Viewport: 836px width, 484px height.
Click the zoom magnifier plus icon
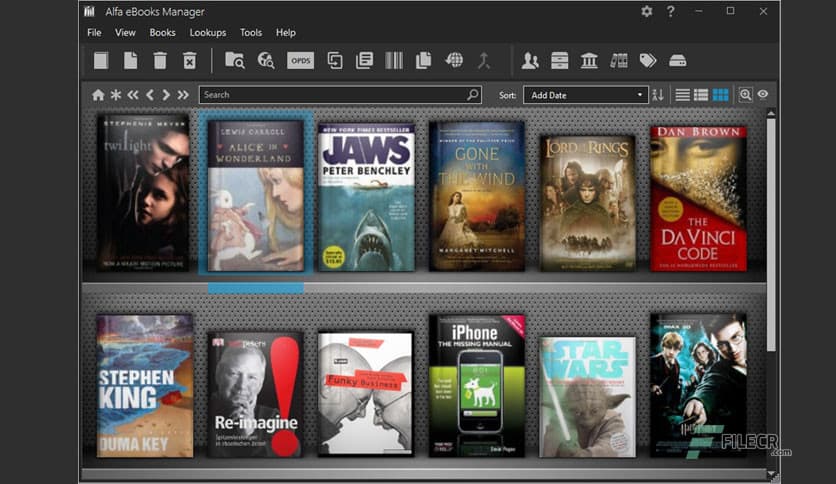point(745,94)
